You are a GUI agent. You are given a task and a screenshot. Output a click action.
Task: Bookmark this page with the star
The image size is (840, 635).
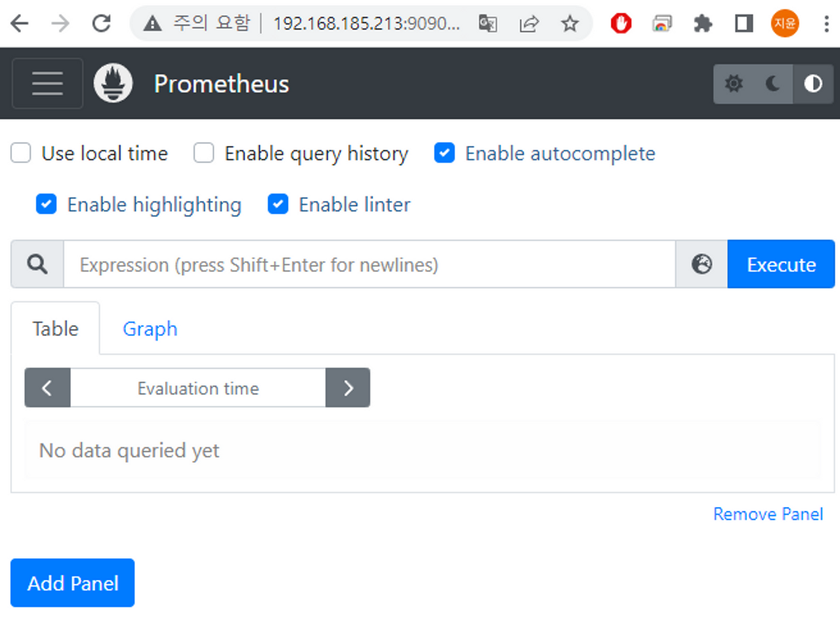570,24
